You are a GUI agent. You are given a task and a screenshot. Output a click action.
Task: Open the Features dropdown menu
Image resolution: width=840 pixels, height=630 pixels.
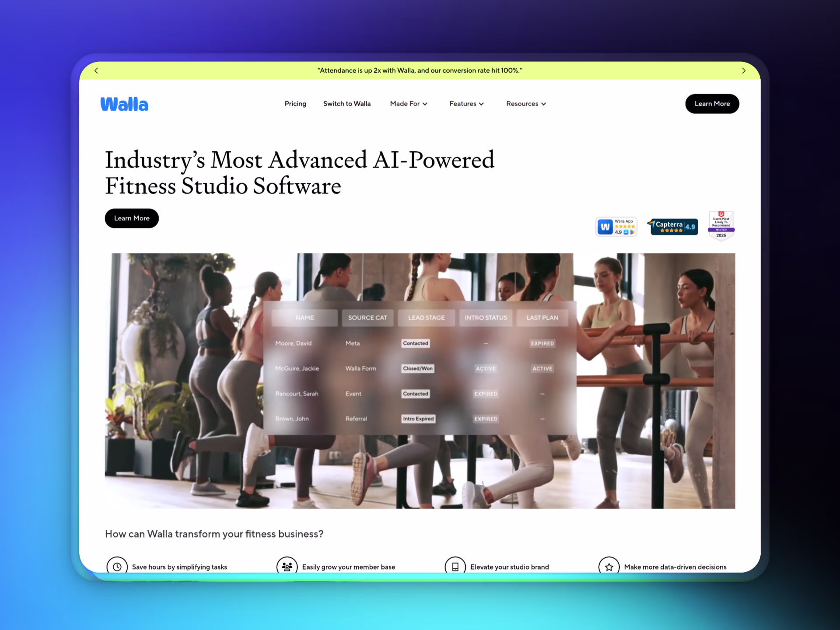coord(466,104)
